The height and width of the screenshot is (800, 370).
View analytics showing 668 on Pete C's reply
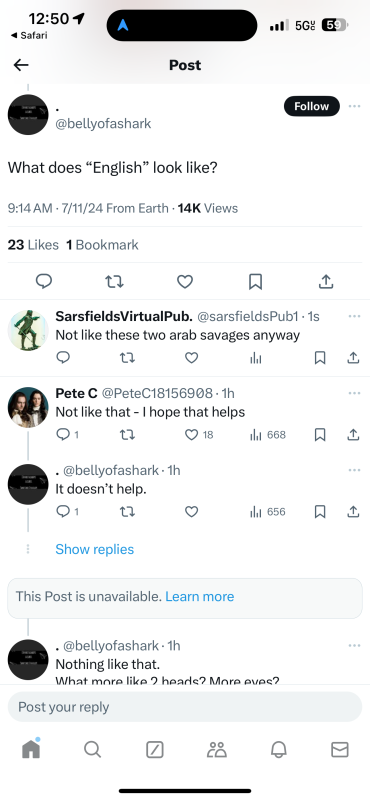click(267, 435)
